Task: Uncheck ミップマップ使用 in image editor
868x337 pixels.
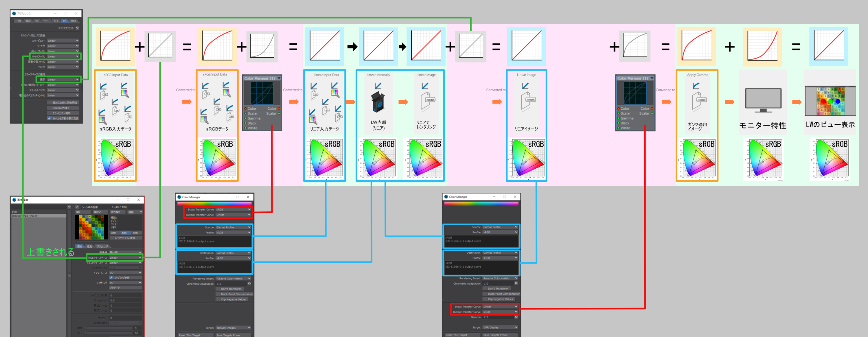Action: (111, 278)
